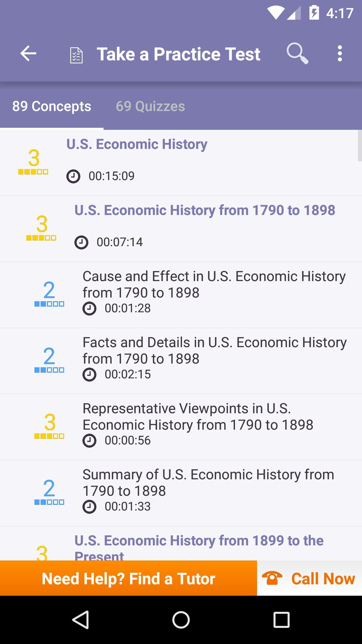Viewport: 362px width, 644px height.
Task: Tap difficulty level 3 bar for Representative Viewpoints
Action: [x=49, y=436]
